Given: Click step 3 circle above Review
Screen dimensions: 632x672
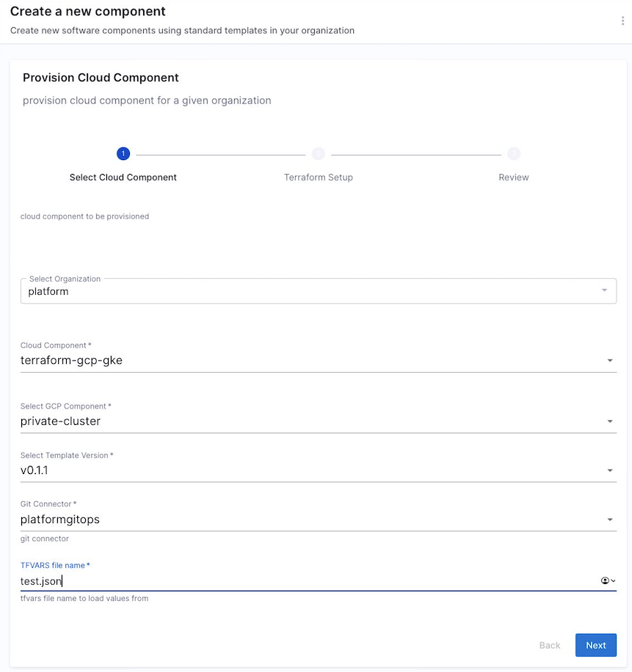Looking at the screenshot, I should coord(514,153).
